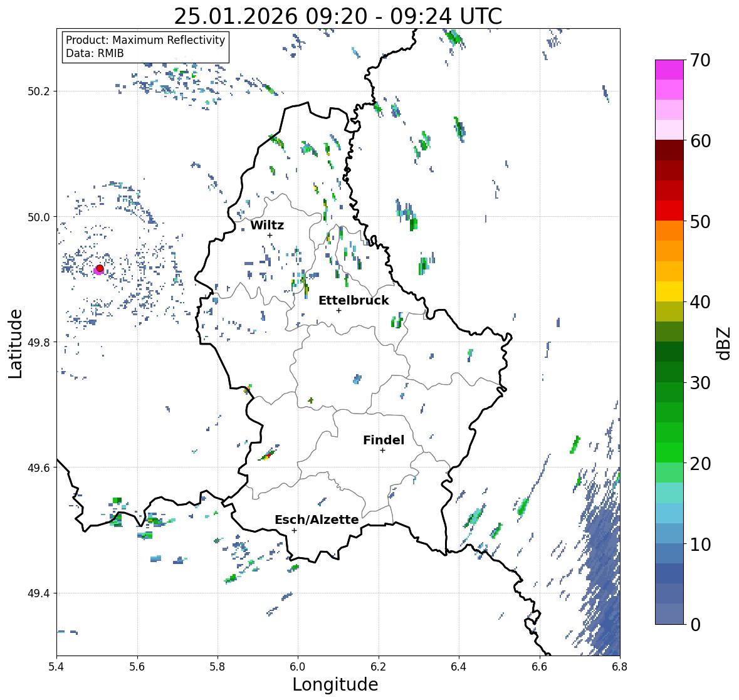The width and height of the screenshot is (739, 700).
Task: Click the 6.8 longitude tick label
Action: point(620,667)
